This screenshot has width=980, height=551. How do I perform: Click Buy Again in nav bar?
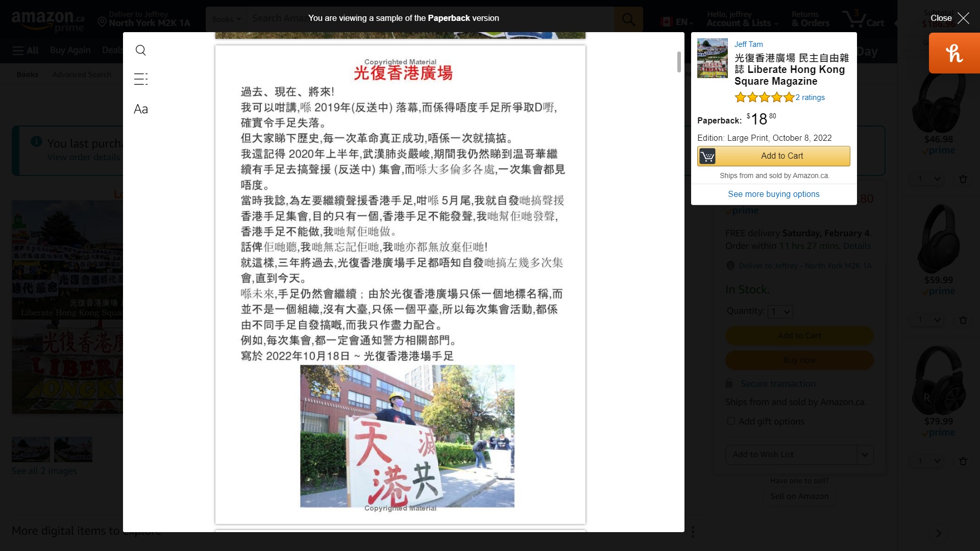[70, 50]
